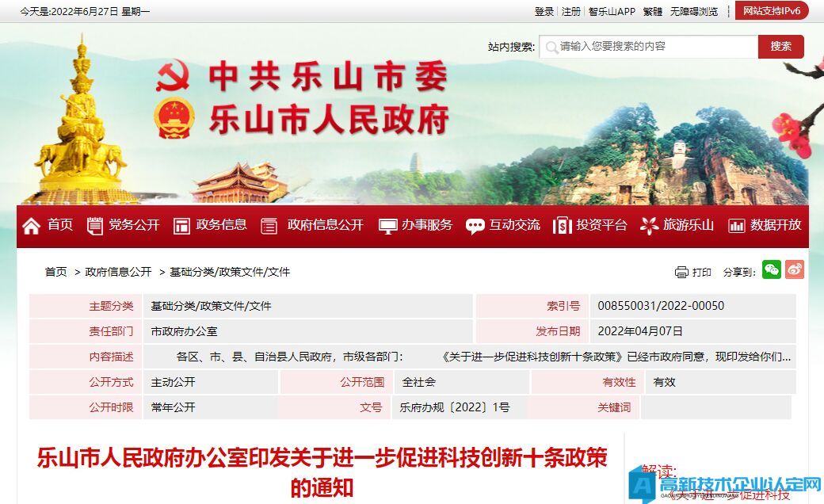Image resolution: width=824 pixels, height=504 pixels.
Task: Click the Weibo share icon
Action: pyautogui.click(x=795, y=270)
